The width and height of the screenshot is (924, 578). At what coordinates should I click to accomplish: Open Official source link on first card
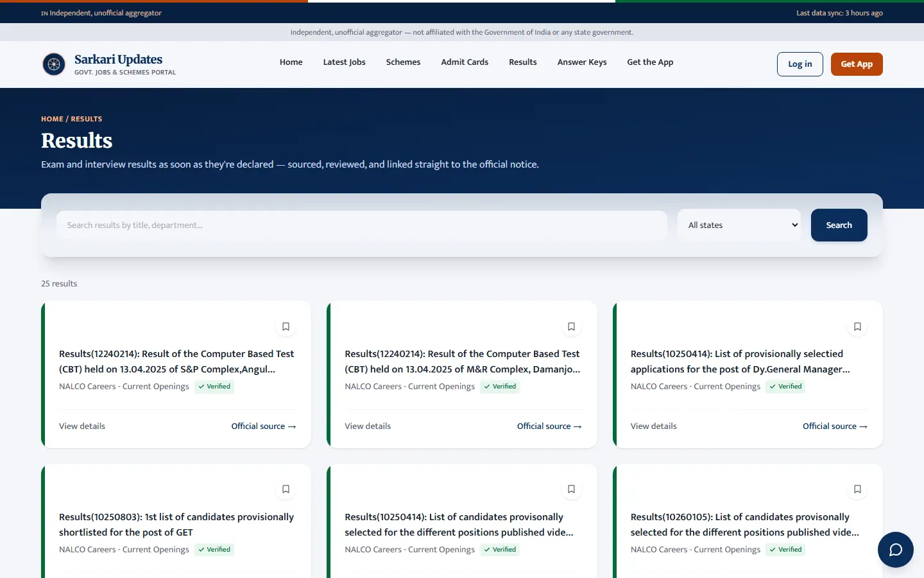click(264, 426)
